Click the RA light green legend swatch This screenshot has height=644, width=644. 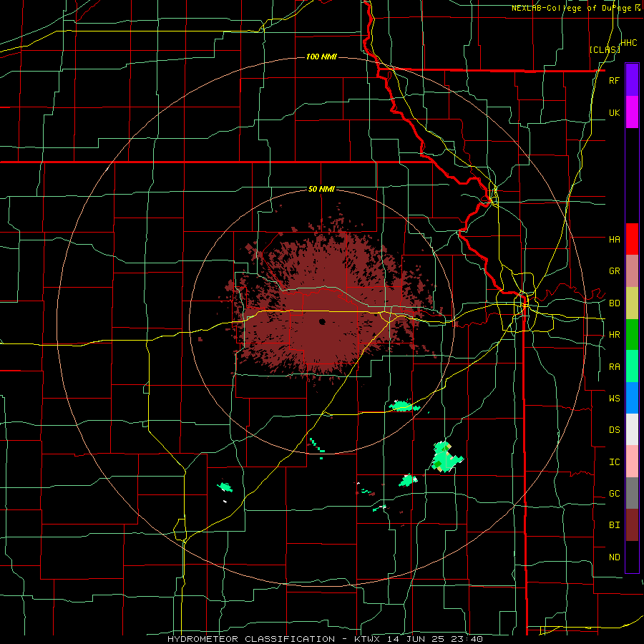pyautogui.click(x=632, y=366)
